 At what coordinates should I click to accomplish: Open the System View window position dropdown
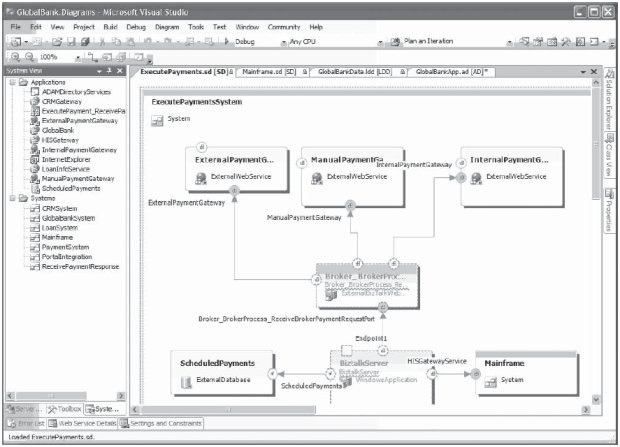tap(99, 71)
